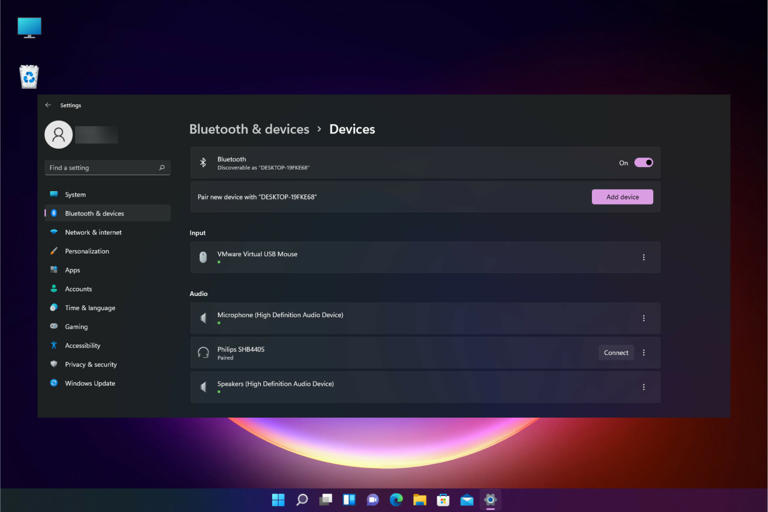Open Mail app from taskbar
The image size is (768, 512).
click(x=466, y=500)
